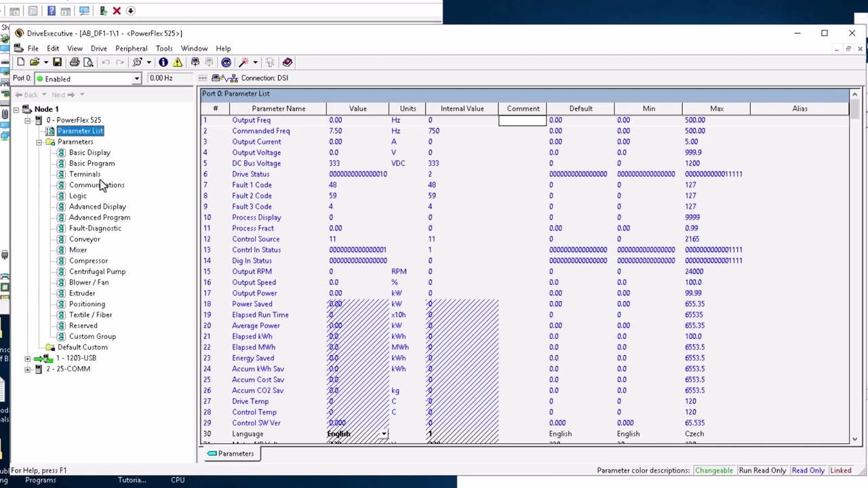Select the Terminals group
The width and height of the screenshot is (868, 488).
(84, 174)
